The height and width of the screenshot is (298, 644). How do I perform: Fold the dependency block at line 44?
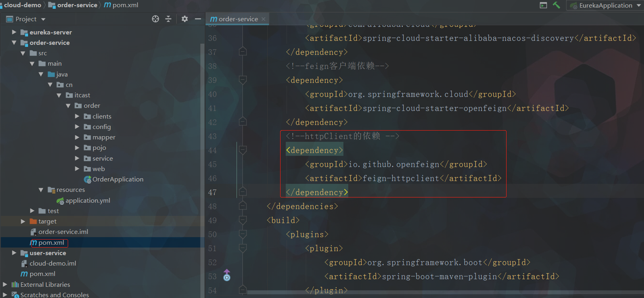[242, 150]
